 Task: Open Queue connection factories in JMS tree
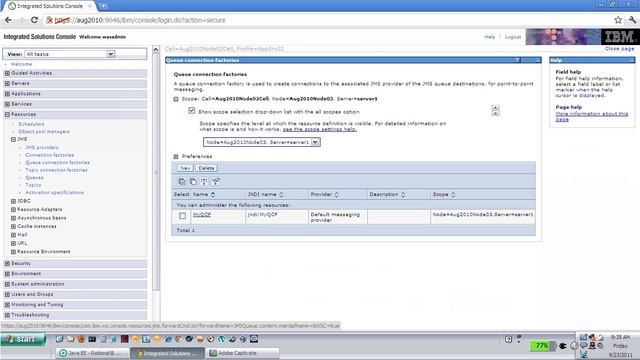tap(58, 162)
